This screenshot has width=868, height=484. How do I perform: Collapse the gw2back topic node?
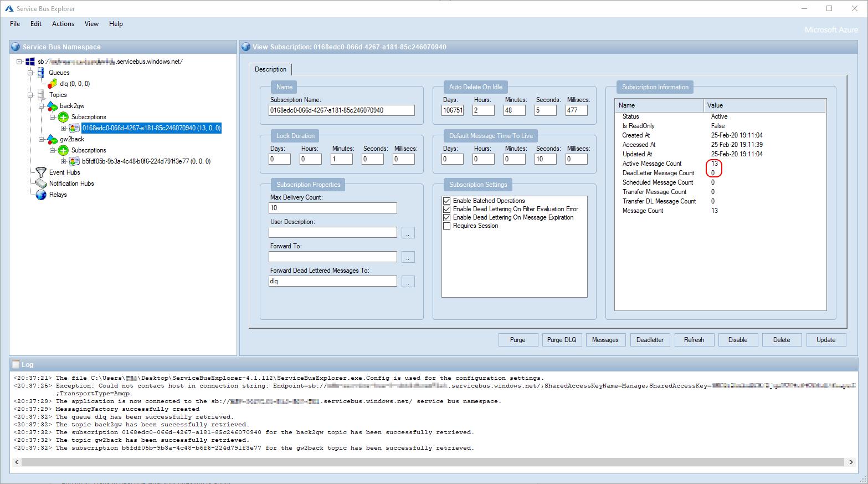click(x=42, y=139)
